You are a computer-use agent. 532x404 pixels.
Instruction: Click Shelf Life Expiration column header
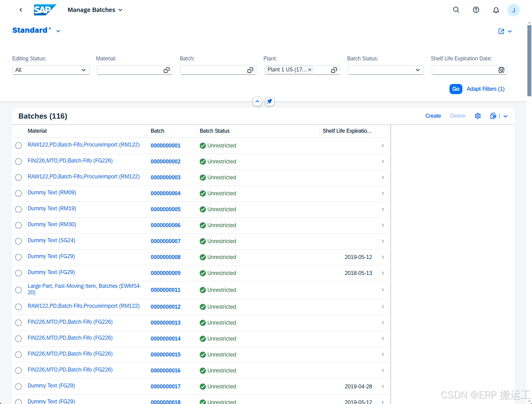click(x=347, y=131)
